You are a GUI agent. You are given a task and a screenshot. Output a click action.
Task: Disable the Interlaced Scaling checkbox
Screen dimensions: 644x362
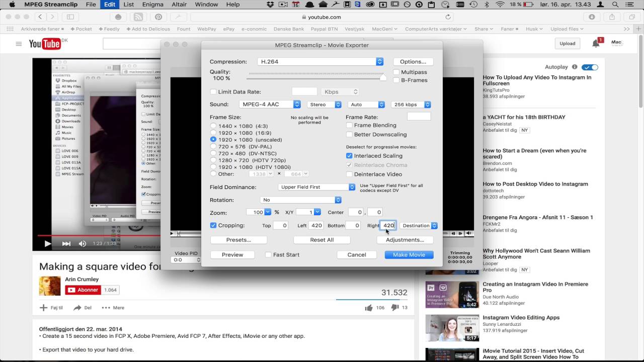click(349, 156)
